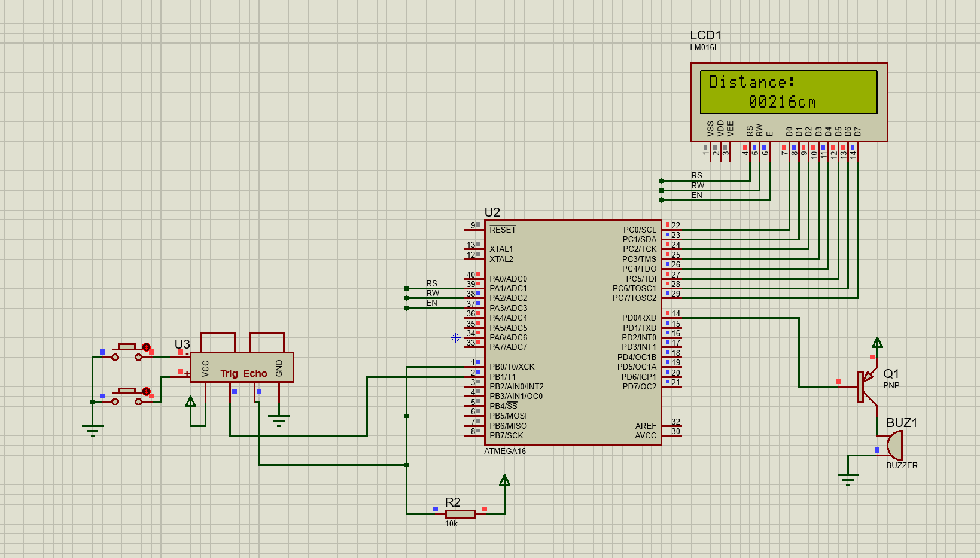The width and height of the screenshot is (980, 558).
Task: Click the Trig pin label on the sensor
Action: point(229,374)
